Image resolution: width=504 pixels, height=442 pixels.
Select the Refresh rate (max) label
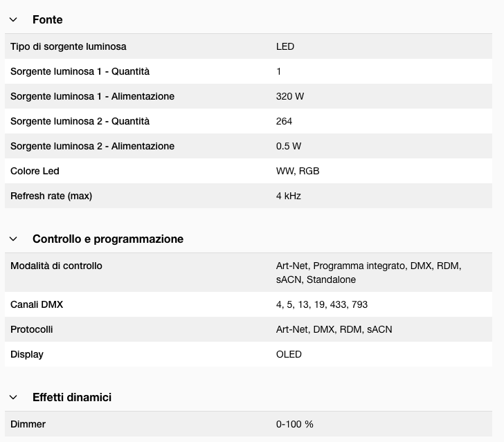[51, 196]
